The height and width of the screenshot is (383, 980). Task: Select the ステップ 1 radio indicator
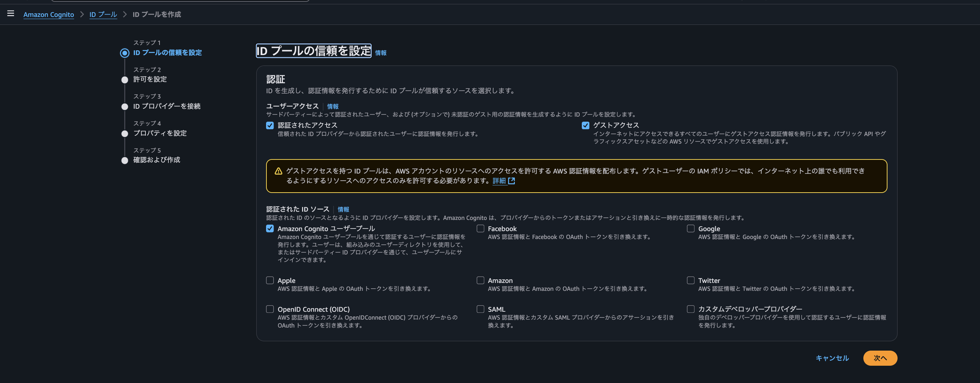point(125,53)
